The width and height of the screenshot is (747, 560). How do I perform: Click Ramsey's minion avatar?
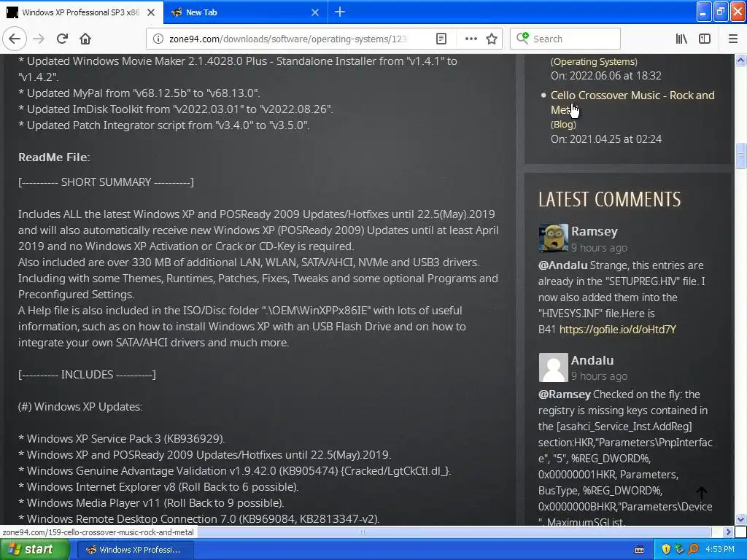click(x=553, y=238)
